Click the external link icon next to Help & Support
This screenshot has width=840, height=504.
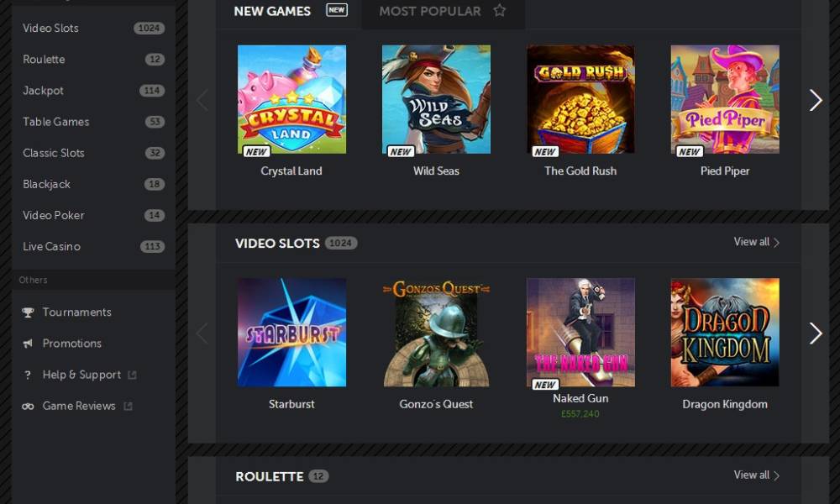coord(133,375)
